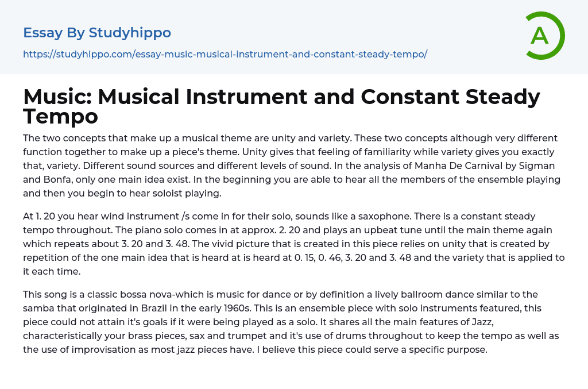Open the studyhippo.com essay URL link
The height and width of the screenshot is (389, 588).
(x=225, y=55)
